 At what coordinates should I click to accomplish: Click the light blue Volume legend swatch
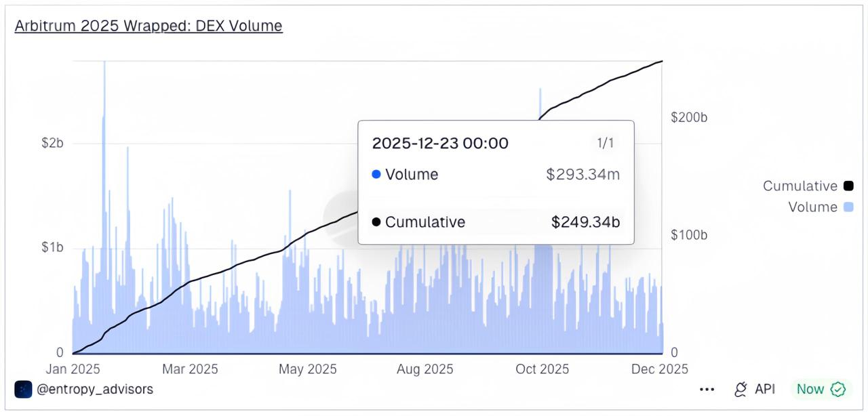848,207
